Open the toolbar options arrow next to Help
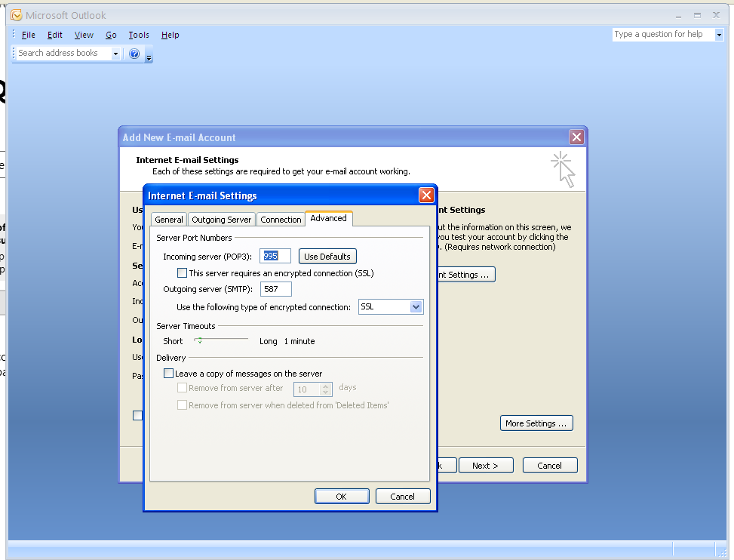Viewport: 734px width, 560px height. (149, 57)
